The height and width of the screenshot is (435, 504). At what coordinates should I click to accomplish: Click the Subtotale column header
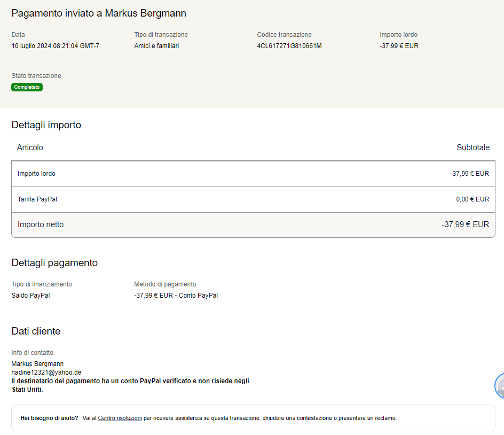(x=472, y=147)
